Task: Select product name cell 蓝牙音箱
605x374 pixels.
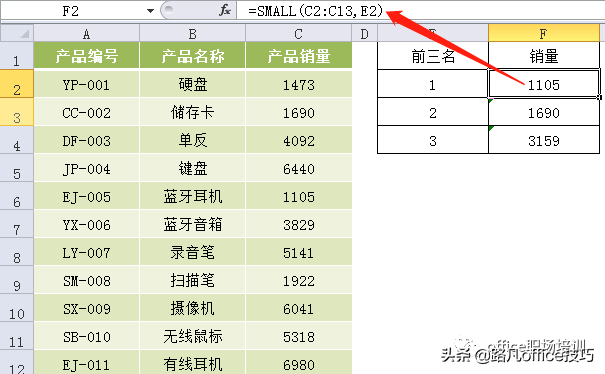Action: tap(193, 224)
